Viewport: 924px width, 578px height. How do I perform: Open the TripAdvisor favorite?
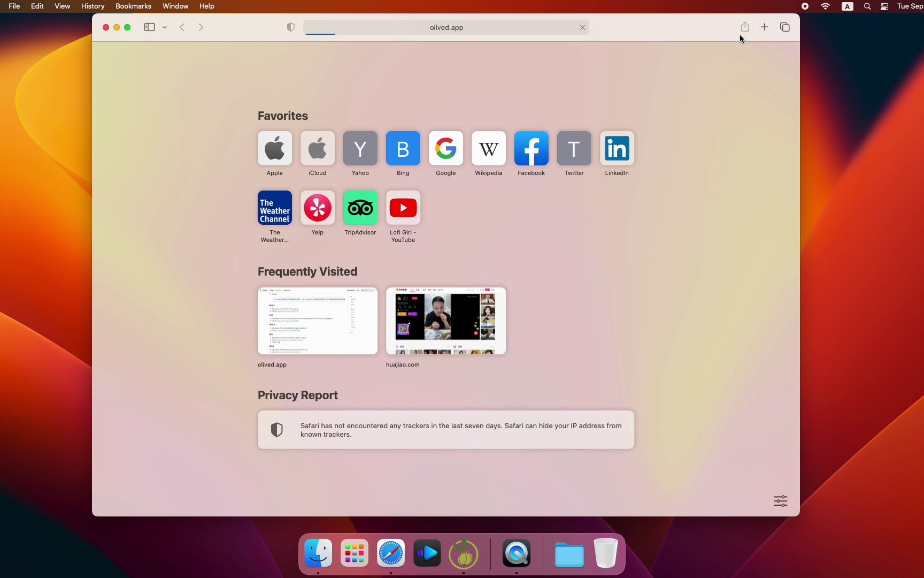pyautogui.click(x=360, y=208)
